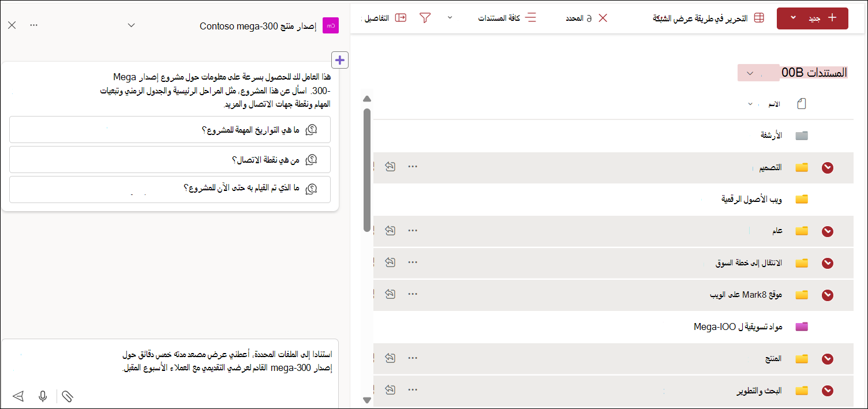The width and height of the screenshot is (868, 409).
Task: Open more actions for البحث والتطوير
Action: [413, 389]
